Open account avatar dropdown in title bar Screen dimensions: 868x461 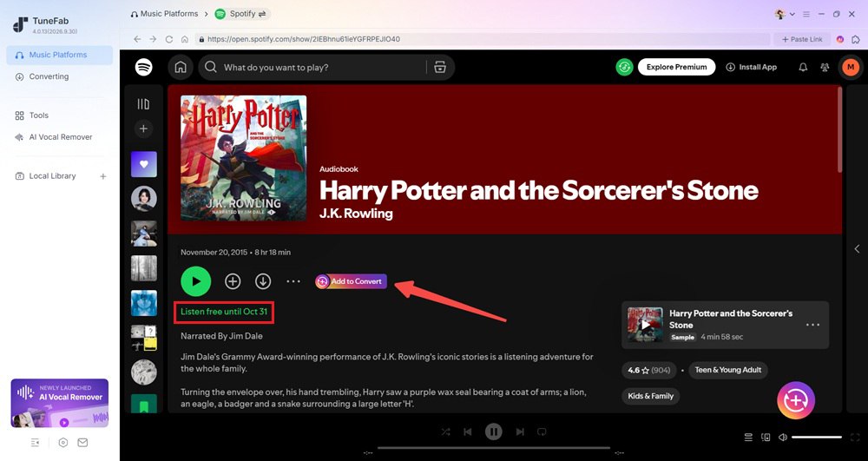point(785,14)
